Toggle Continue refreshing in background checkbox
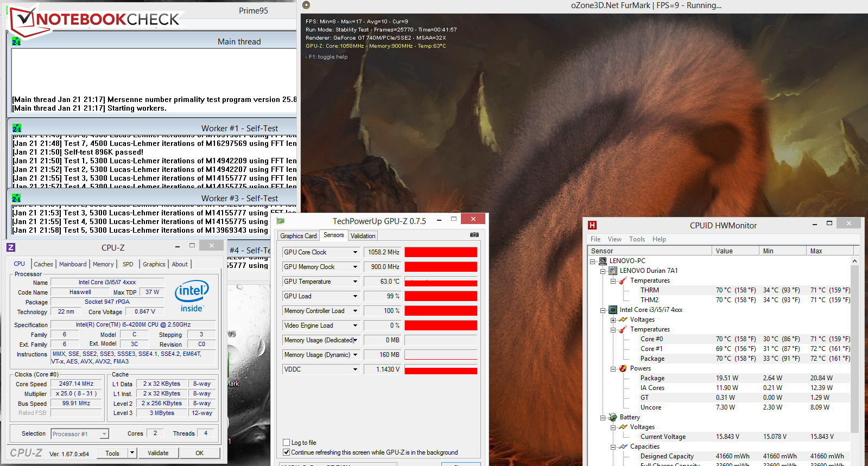The image size is (868, 466). 287,452
